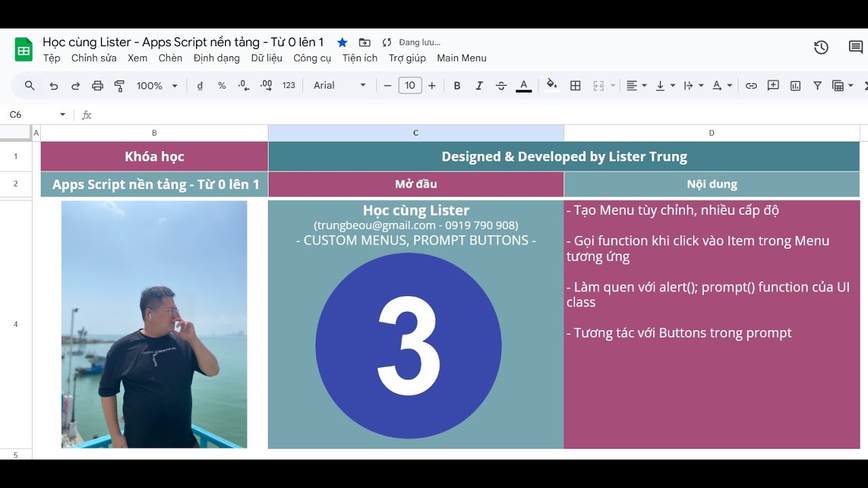This screenshot has width=868, height=488.
Task: Open the Main Menu custom menu
Action: click(462, 58)
